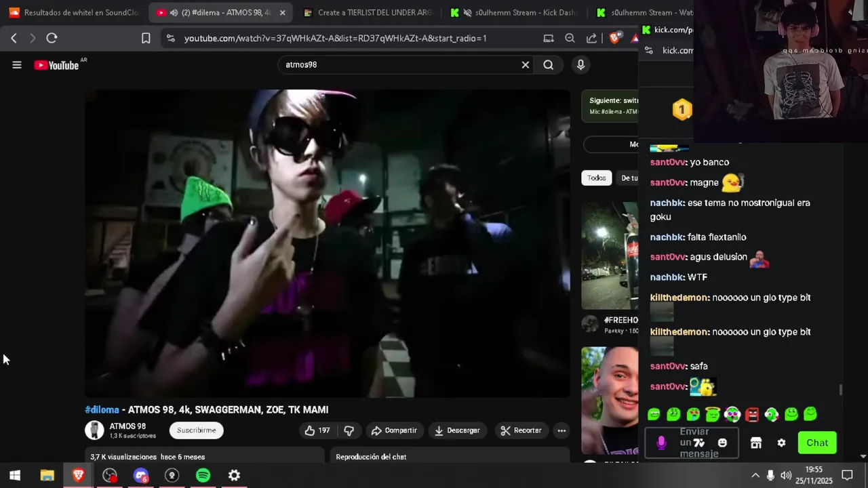This screenshot has width=868, height=488.
Task: Start YouTube voice search microphone
Action: pos(580,65)
